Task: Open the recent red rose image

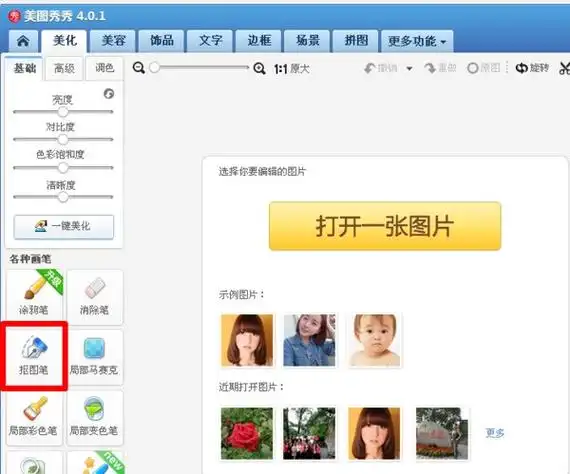Action: point(247,434)
